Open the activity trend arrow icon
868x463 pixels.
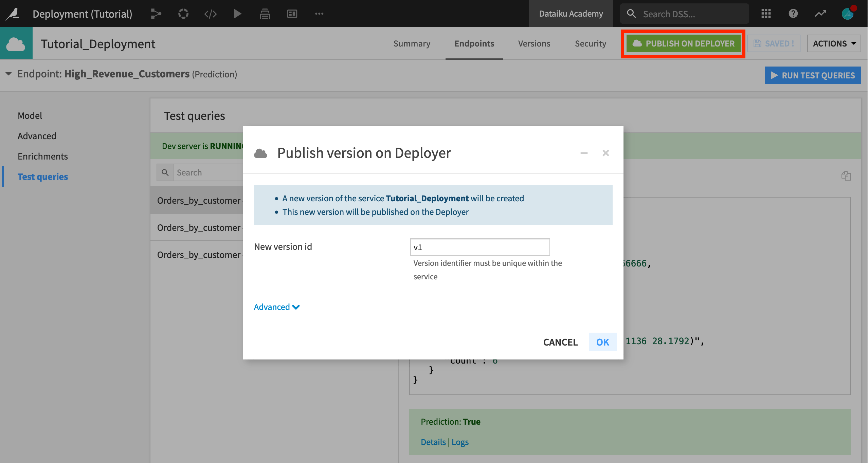pos(820,14)
